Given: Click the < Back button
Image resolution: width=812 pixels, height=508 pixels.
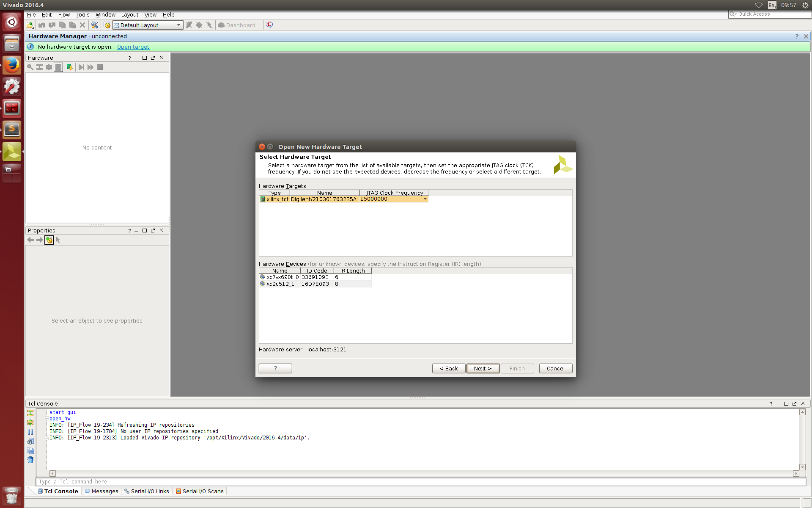Looking at the screenshot, I should tap(449, 368).
